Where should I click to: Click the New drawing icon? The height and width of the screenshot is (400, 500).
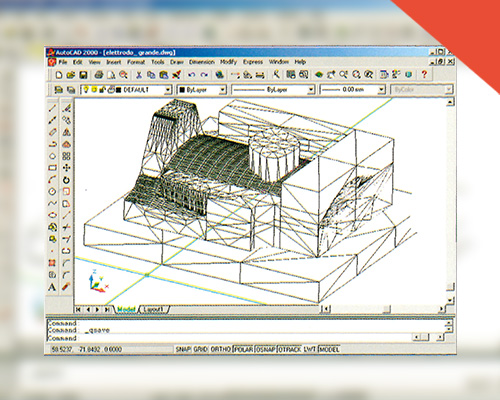59,75
